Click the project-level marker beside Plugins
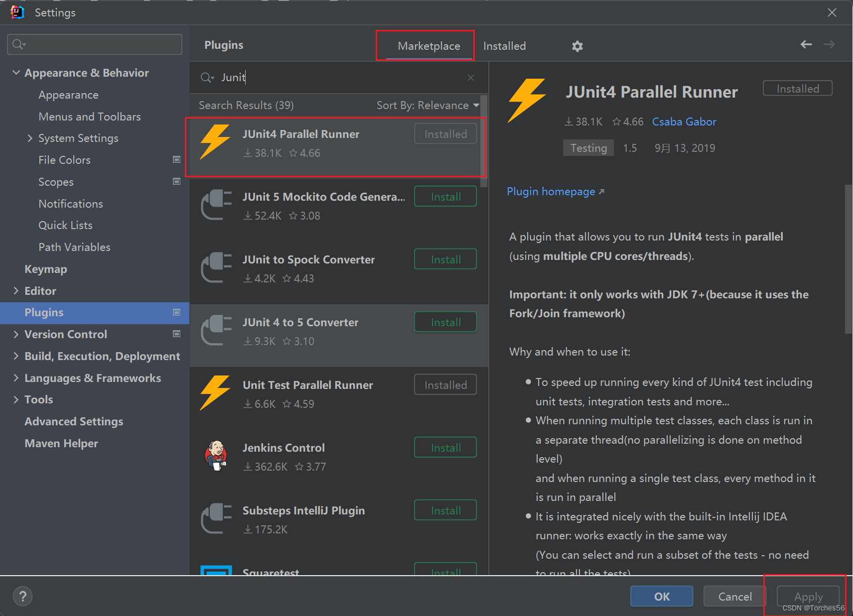The width and height of the screenshot is (853, 616). click(x=176, y=312)
